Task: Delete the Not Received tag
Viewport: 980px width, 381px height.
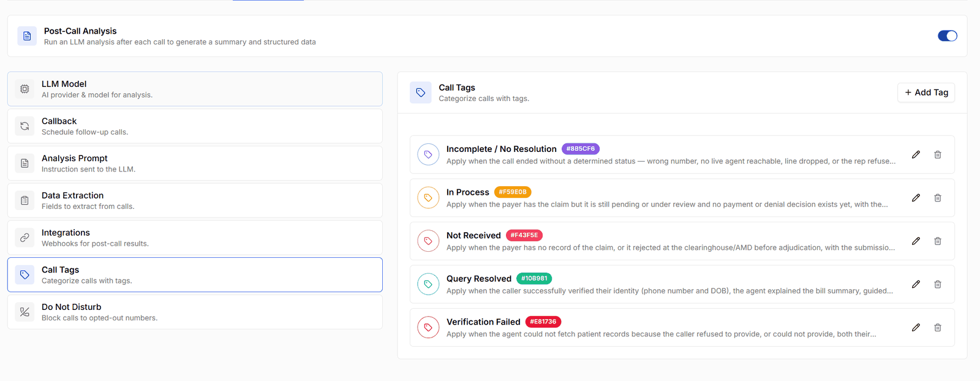Action: [938, 241]
